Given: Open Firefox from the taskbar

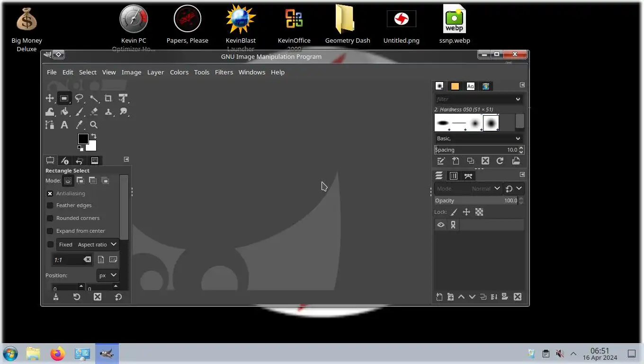Looking at the screenshot, I should pyautogui.click(x=57, y=354).
